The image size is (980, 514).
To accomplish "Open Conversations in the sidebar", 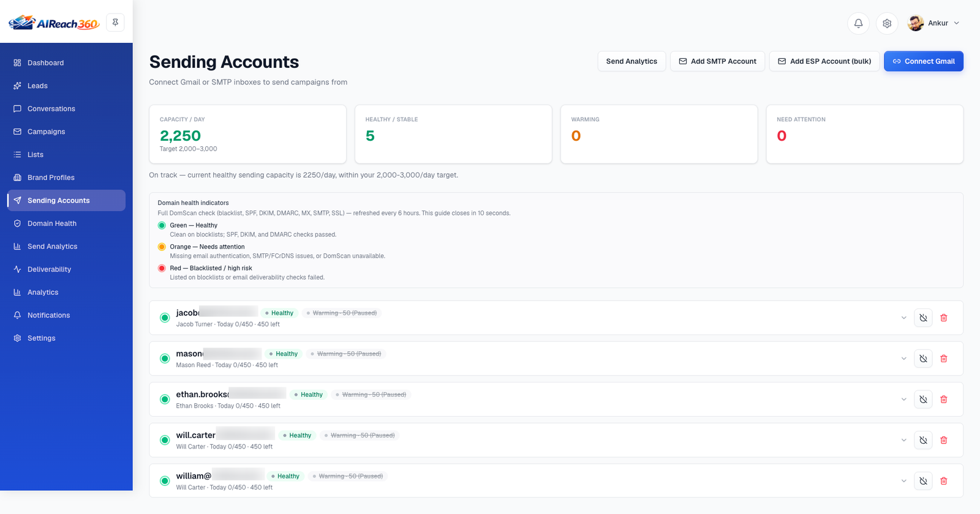I will 66,108.
